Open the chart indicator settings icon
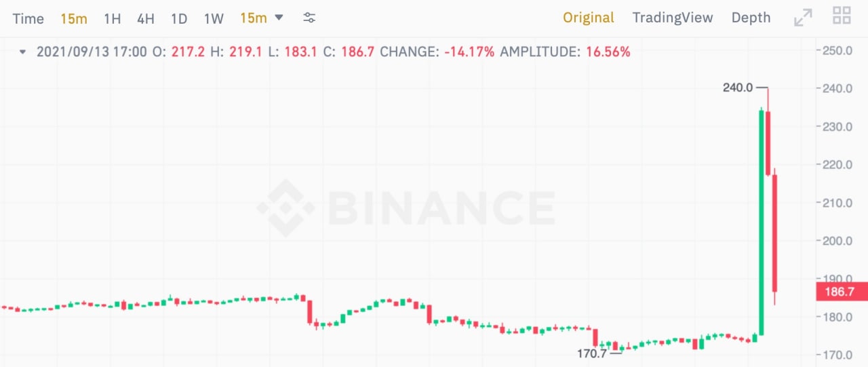Screen dimensions: 868x367 point(309,18)
